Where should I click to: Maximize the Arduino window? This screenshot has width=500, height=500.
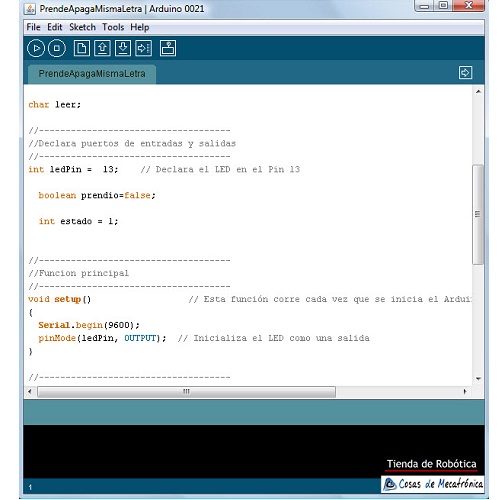coord(443,6)
